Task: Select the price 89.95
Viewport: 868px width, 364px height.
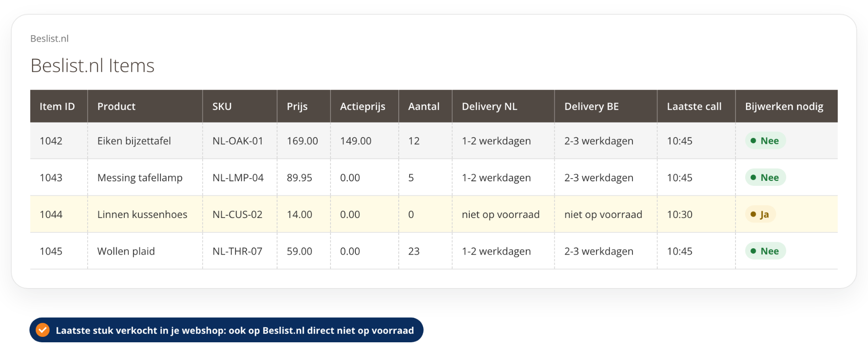Action: (x=299, y=178)
